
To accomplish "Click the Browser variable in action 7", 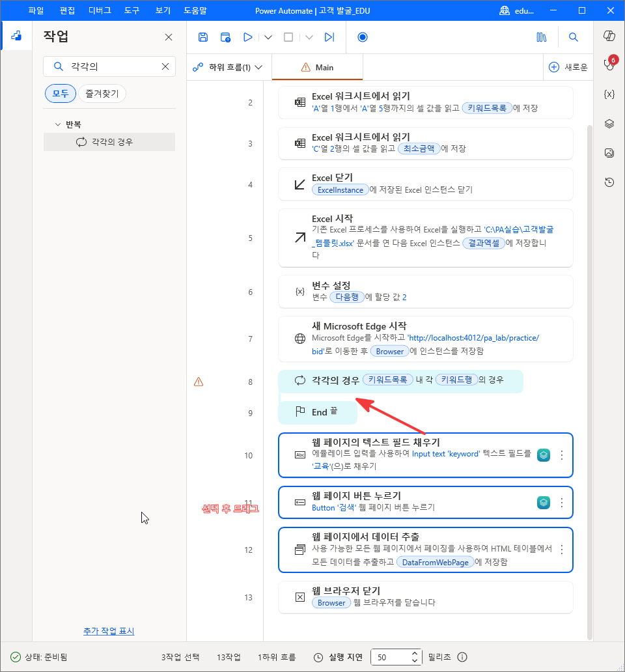I will pyautogui.click(x=390, y=352).
